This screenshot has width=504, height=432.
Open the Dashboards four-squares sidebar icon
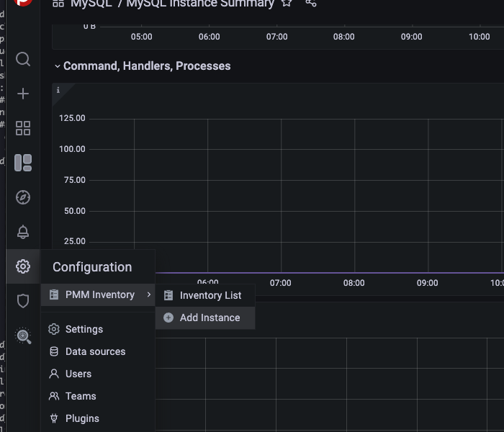point(23,128)
